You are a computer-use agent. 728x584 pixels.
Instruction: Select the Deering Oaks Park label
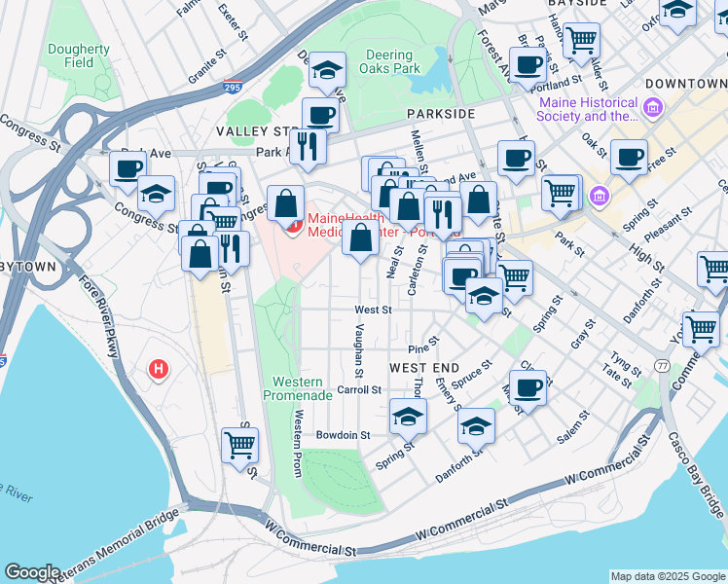[389, 61]
